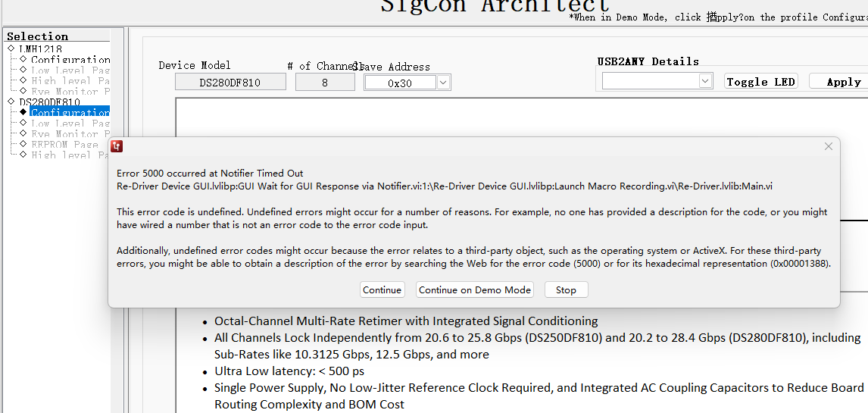
Task: Select Low Level Page under DS280DF810
Action: [70, 123]
